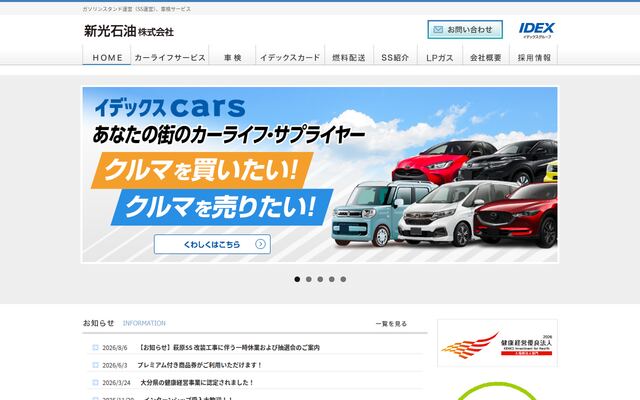Screen dimensions: 640x400
Task: Switch to the third carousel slide dot
Action: (320, 279)
